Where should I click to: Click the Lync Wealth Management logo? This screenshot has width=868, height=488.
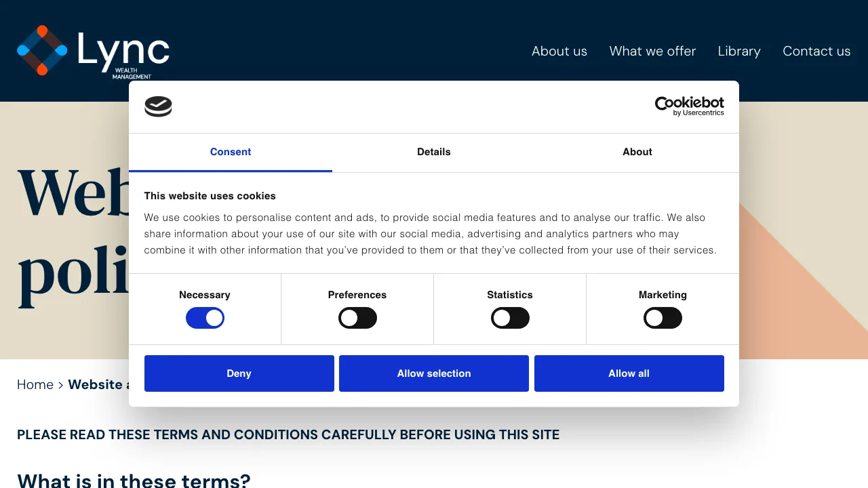tap(92, 52)
